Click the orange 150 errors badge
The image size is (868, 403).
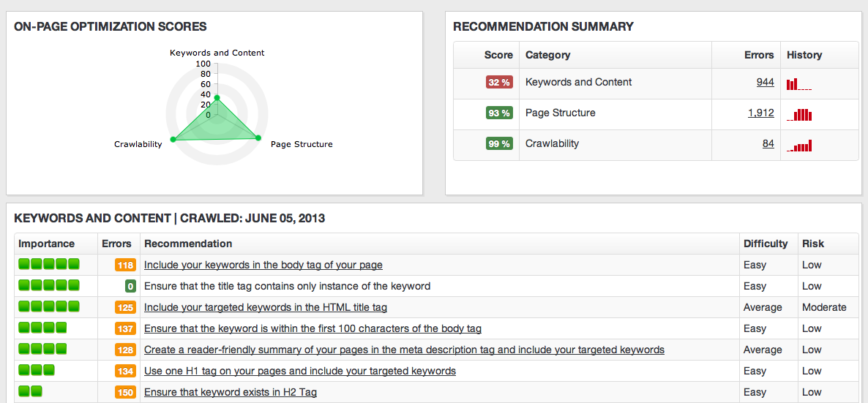[x=125, y=393]
